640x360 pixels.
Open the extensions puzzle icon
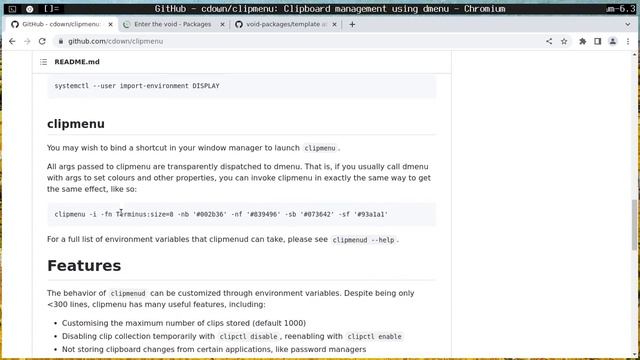(x=582, y=41)
